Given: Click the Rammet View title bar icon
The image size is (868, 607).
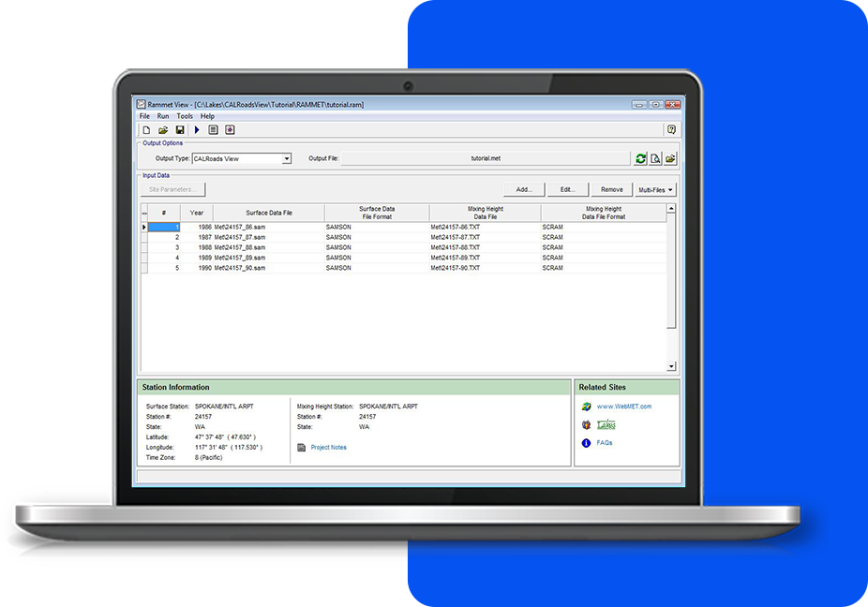Looking at the screenshot, I should click(x=142, y=104).
